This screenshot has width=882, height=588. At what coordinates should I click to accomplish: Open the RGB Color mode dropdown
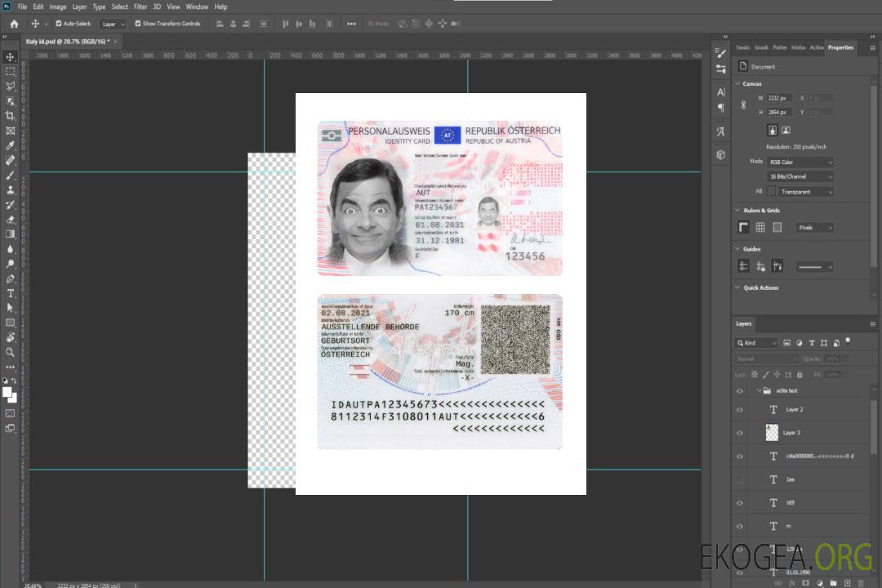[x=800, y=162]
